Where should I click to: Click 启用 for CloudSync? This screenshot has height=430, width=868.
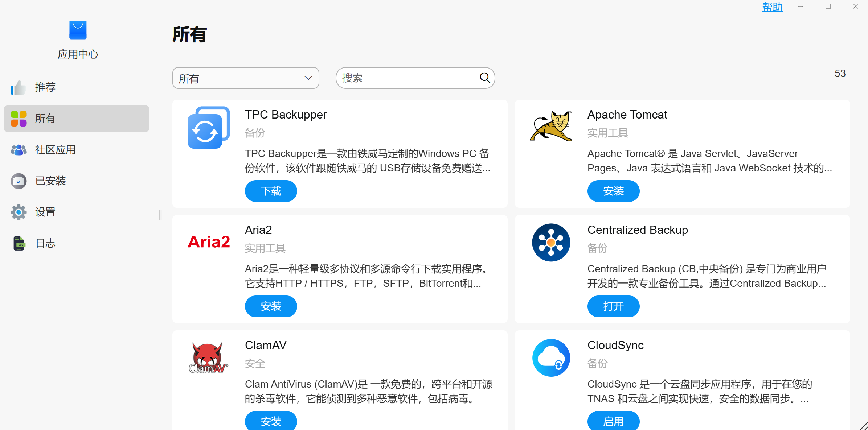614,421
